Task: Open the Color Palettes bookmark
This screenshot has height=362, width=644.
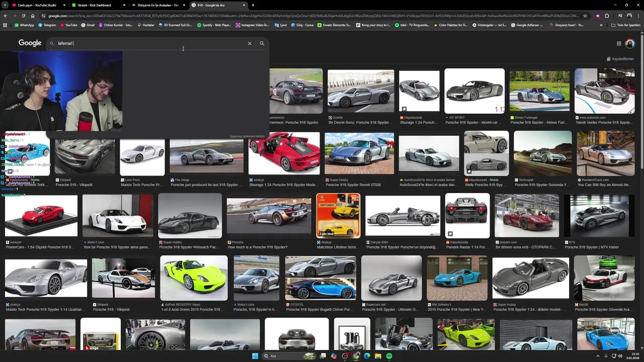Action: tap(450, 25)
